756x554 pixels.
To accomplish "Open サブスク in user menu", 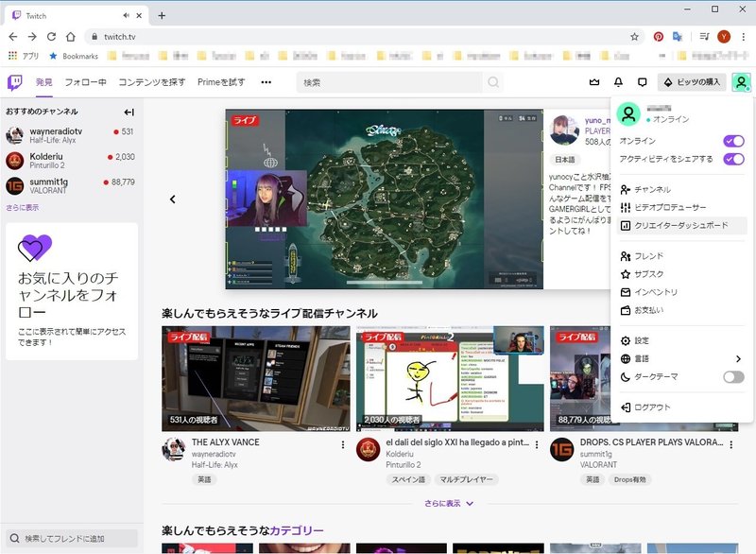I will 681,274.
